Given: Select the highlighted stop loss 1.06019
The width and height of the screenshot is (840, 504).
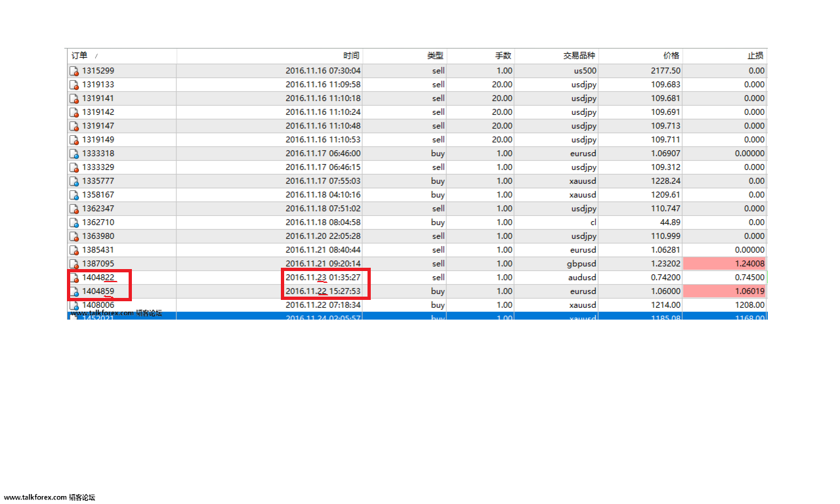Looking at the screenshot, I should click(724, 291).
